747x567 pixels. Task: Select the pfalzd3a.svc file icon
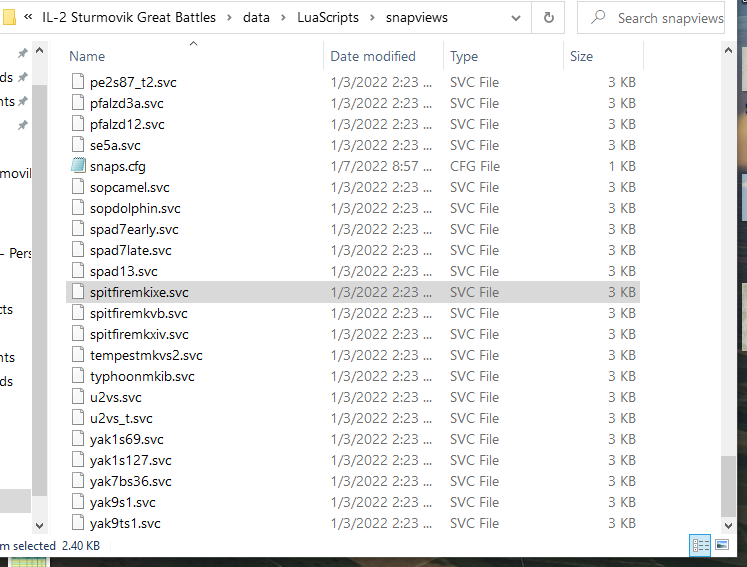coord(78,102)
